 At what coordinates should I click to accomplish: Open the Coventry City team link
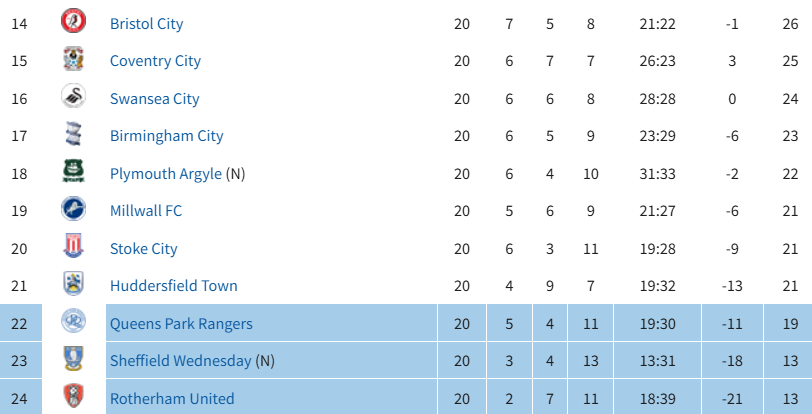click(155, 61)
